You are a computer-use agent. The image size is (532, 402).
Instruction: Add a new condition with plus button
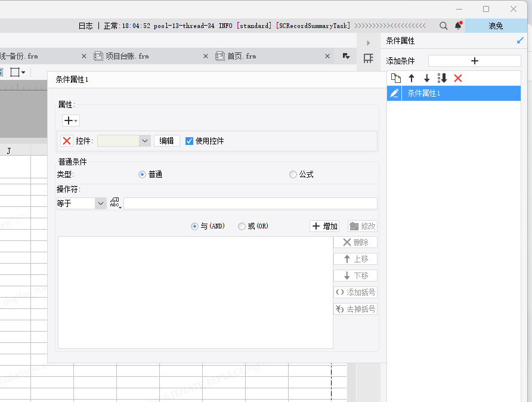point(474,61)
